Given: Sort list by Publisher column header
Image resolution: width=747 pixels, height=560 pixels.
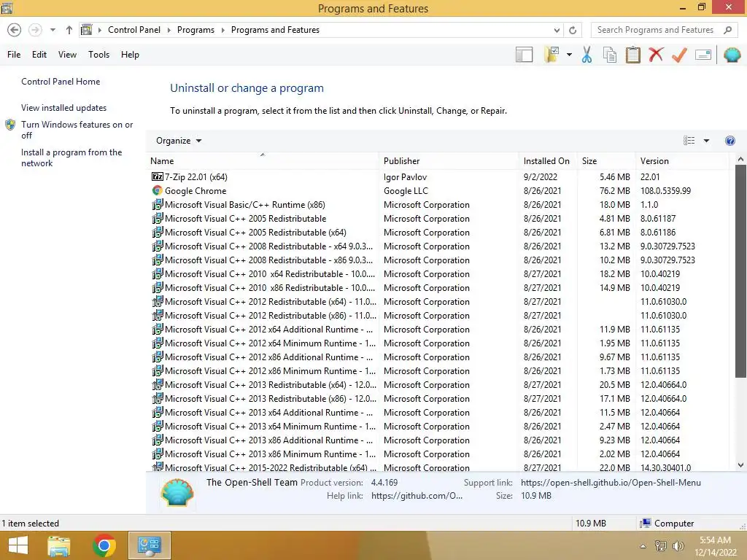Looking at the screenshot, I should click(x=449, y=161).
